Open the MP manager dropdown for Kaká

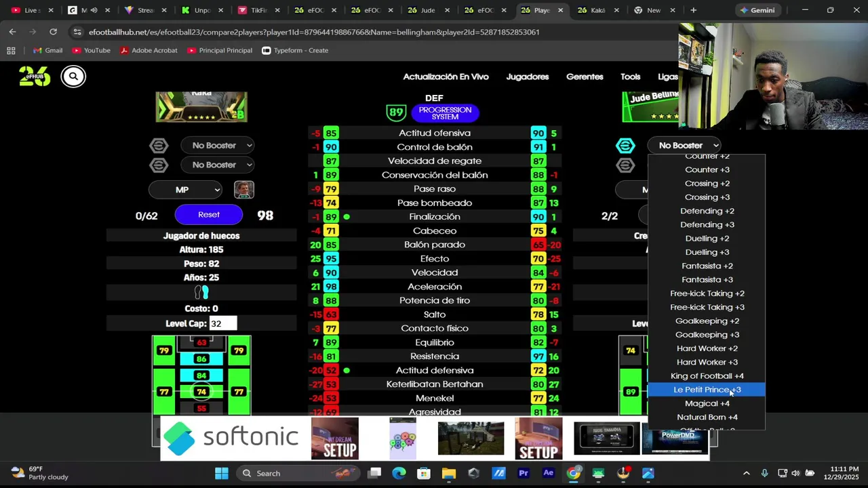(186, 190)
